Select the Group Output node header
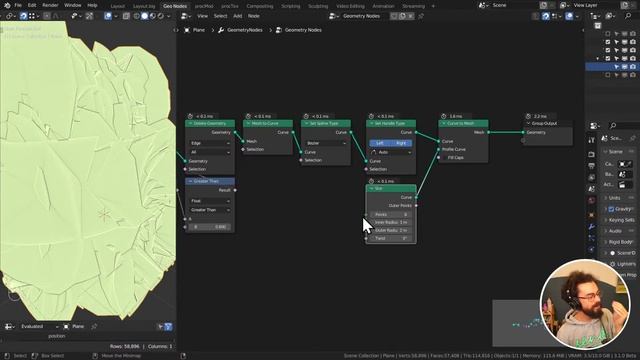 pos(548,123)
